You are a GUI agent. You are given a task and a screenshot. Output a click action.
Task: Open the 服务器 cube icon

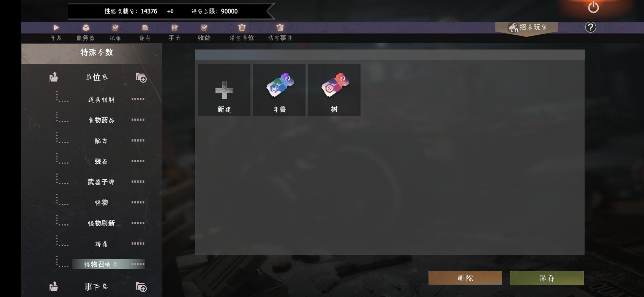click(86, 28)
